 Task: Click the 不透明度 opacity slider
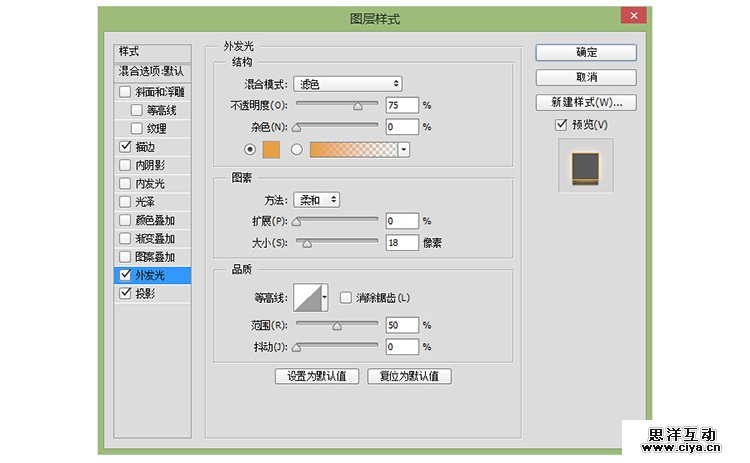[x=336, y=104]
